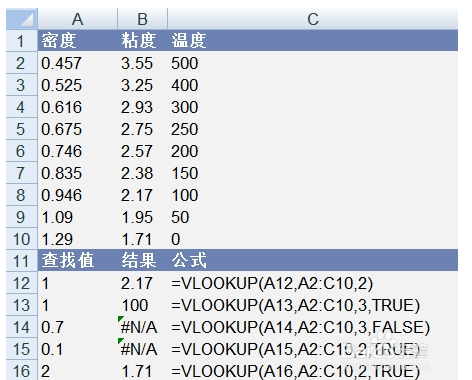Screen dimensions: 472x380
Task: Click result cell B13 with 100
Action: (142, 305)
